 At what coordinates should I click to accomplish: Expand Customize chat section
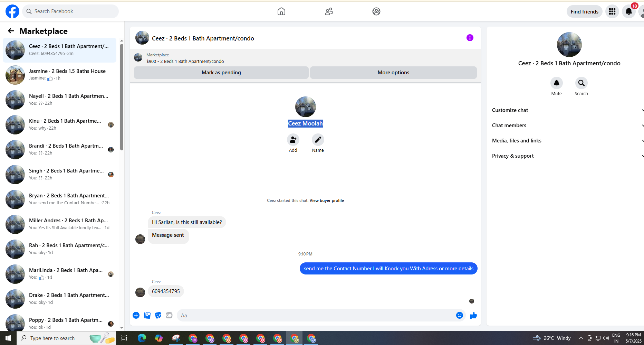click(568, 110)
